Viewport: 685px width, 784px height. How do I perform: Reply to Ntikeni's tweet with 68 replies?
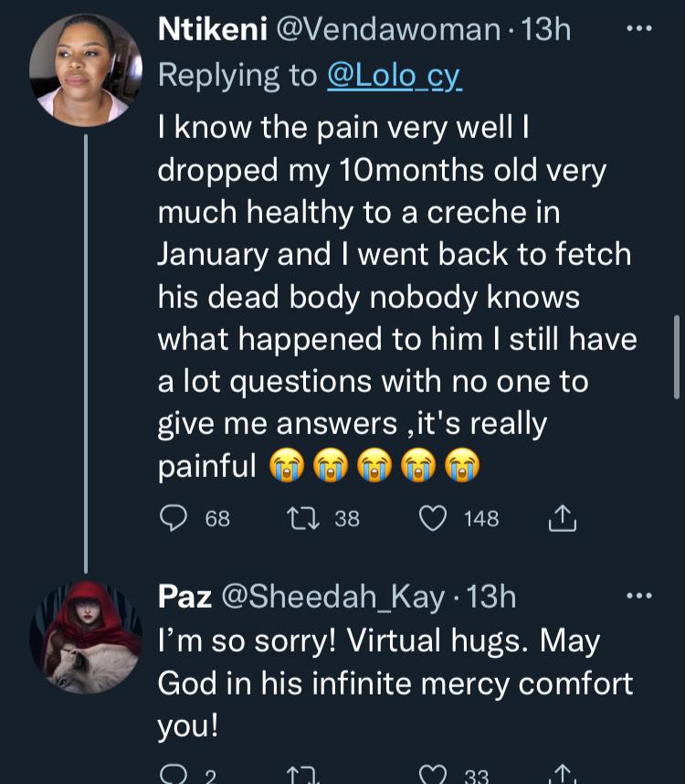click(x=174, y=519)
